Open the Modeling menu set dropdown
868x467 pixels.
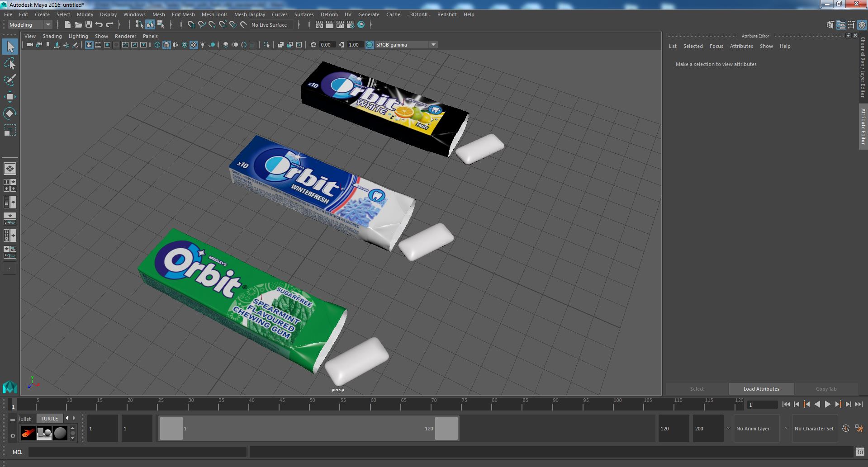point(30,25)
